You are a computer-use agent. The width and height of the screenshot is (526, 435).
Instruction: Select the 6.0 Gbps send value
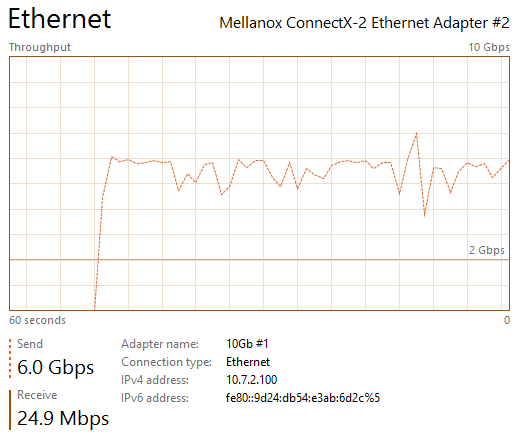pyautogui.click(x=55, y=367)
